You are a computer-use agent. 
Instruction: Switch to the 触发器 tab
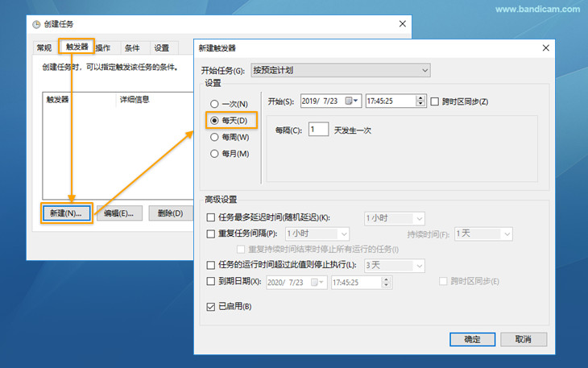coord(77,48)
